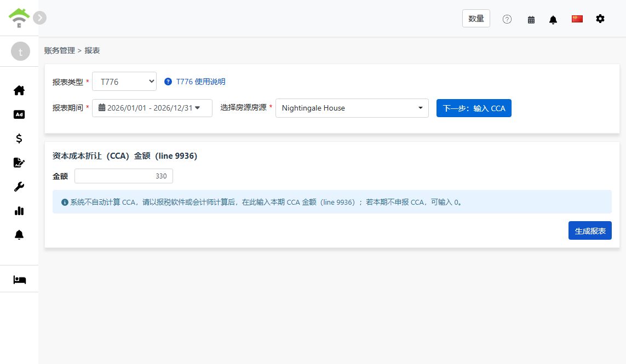The image size is (626, 364).
Task: Open the Nightingale House property dropdown
Action: [352, 108]
